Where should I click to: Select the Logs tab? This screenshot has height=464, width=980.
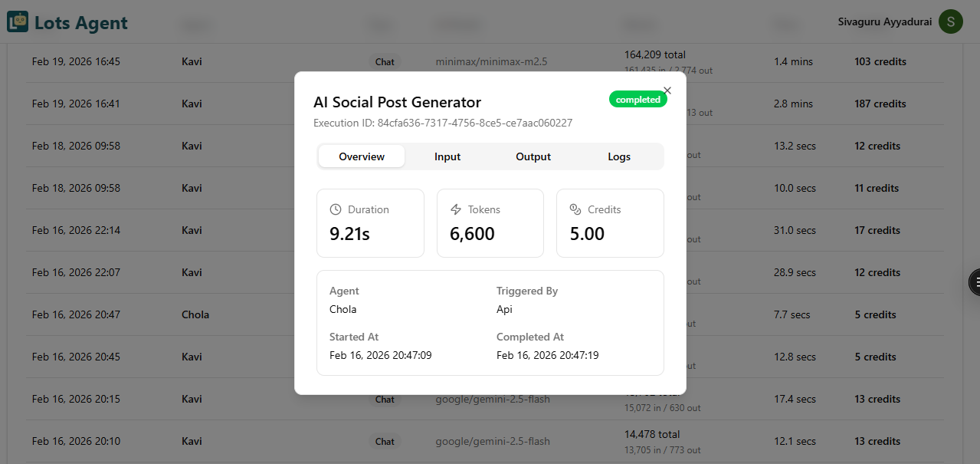tap(619, 156)
